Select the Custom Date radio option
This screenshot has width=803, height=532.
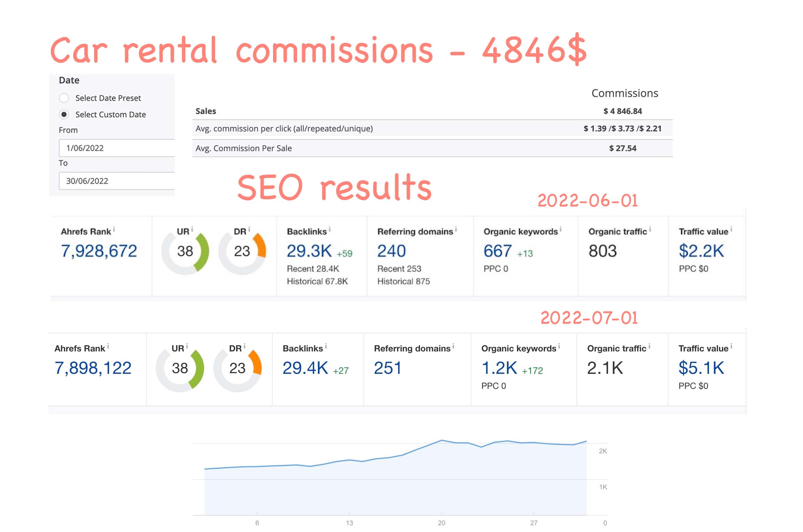coord(64,115)
